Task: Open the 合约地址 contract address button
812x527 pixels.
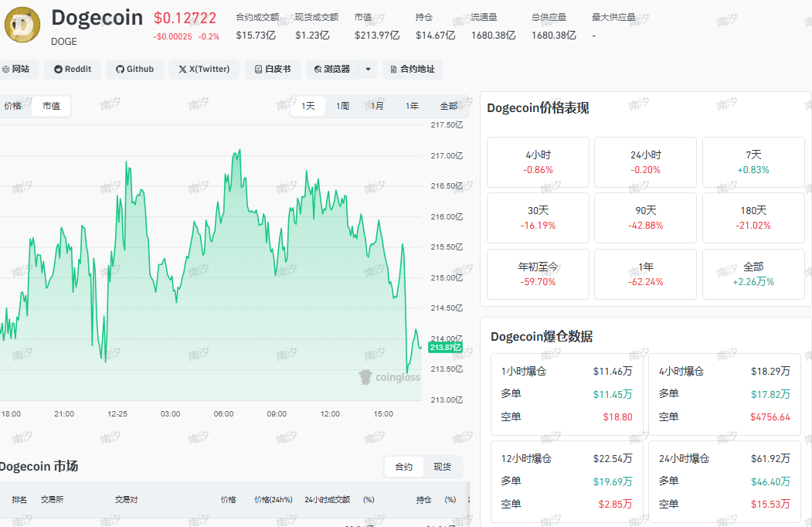Action: point(413,69)
